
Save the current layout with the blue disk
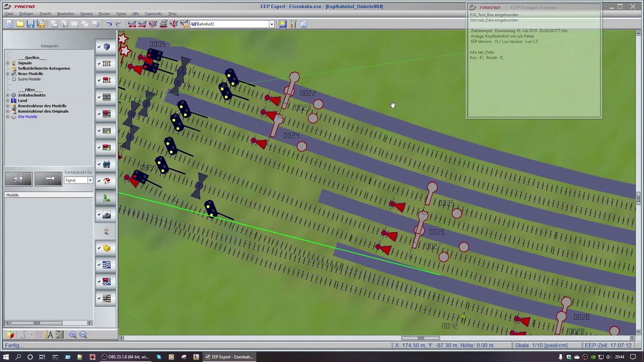(x=31, y=24)
